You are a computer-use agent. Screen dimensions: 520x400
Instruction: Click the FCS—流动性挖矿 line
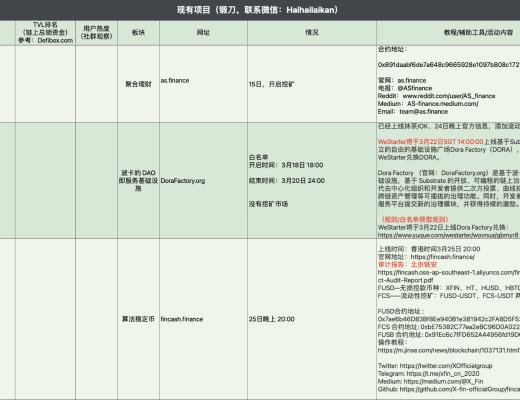(449, 296)
